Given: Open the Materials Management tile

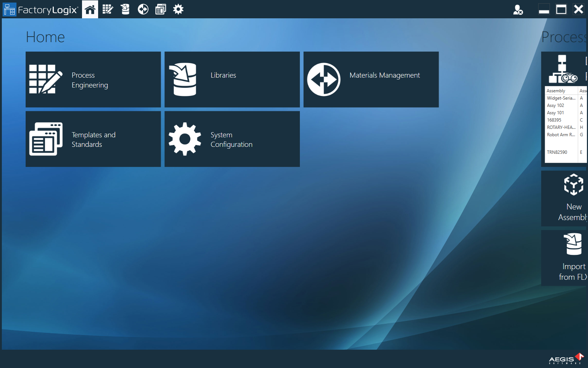Looking at the screenshot, I should click(371, 79).
